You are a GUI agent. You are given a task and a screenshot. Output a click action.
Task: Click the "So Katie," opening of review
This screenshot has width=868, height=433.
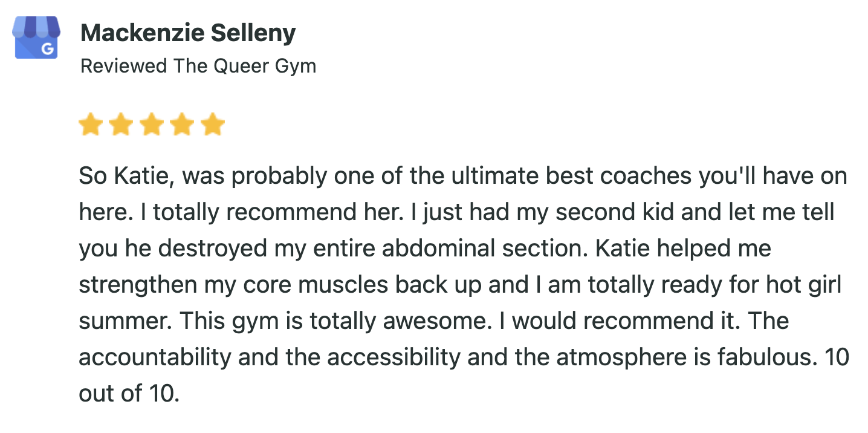click(x=126, y=177)
